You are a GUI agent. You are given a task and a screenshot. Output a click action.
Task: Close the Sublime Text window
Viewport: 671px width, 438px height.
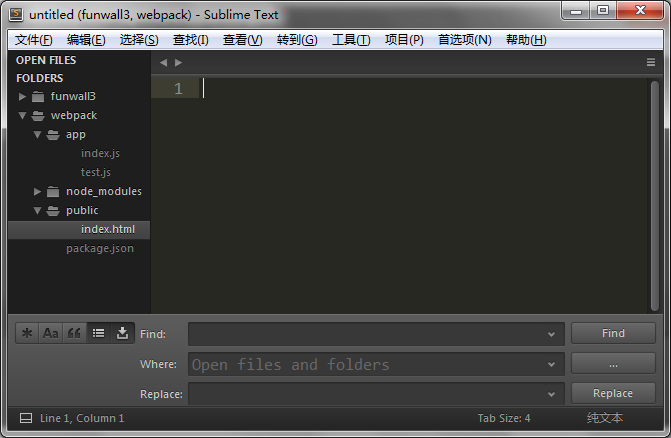640,10
